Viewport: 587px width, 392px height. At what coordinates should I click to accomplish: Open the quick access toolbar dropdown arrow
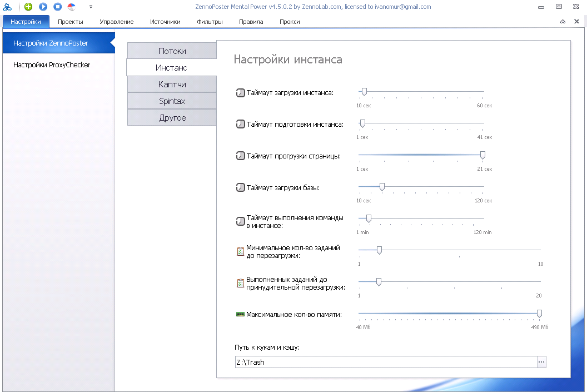[x=91, y=7]
